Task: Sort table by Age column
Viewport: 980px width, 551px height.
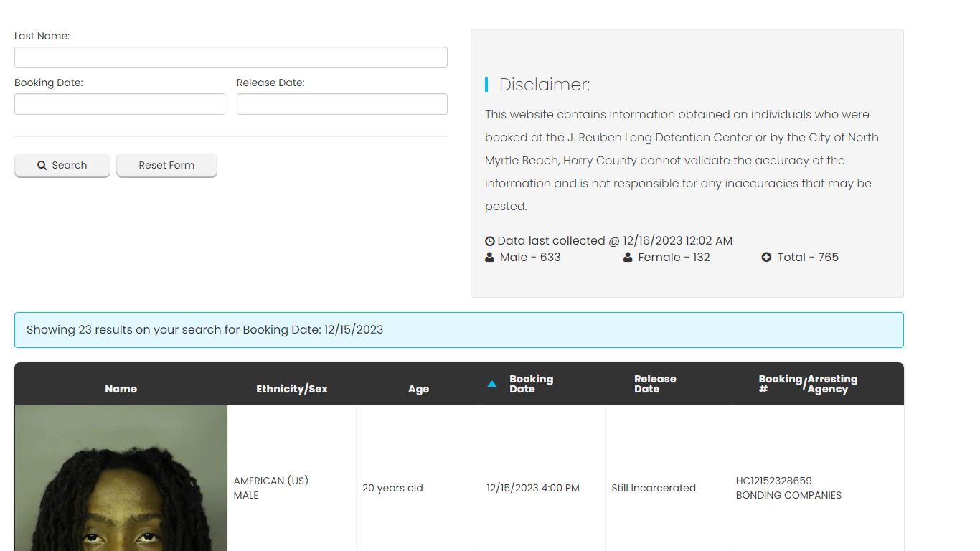Action: pyautogui.click(x=418, y=389)
